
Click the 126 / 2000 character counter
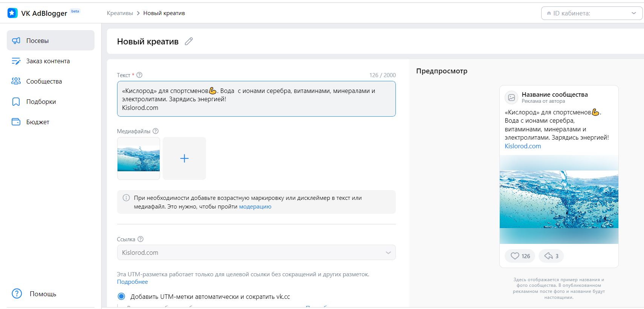click(x=383, y=75)
